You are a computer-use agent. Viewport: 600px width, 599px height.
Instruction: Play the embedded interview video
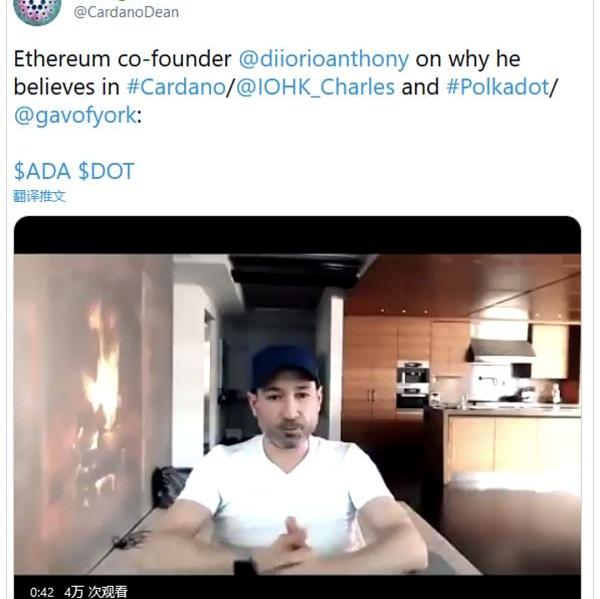click(297, 414)
